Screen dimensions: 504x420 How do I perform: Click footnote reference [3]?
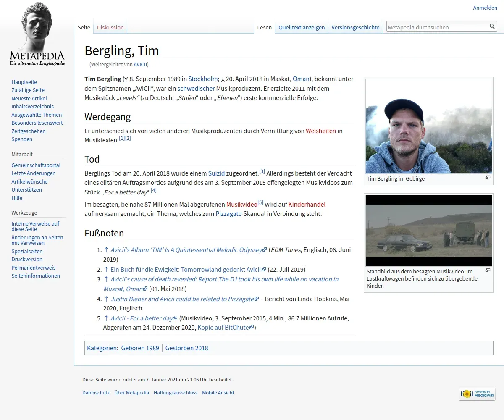pos(262,171)
